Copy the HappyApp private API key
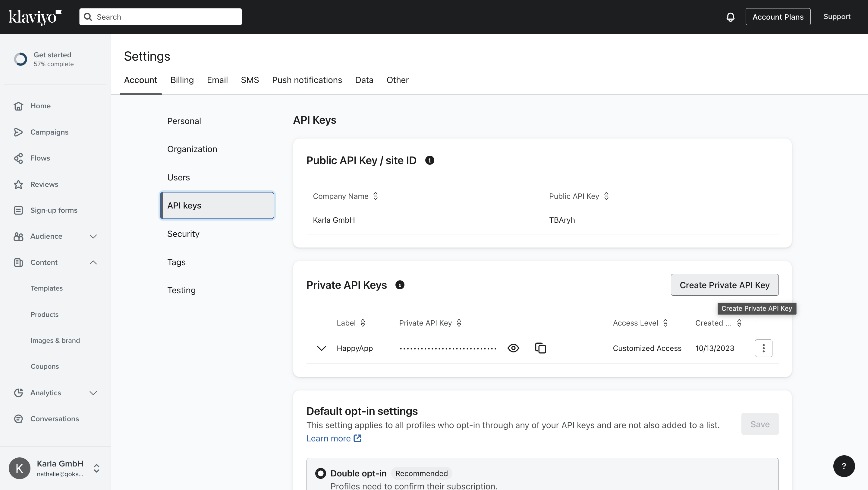The image size is (868, 490). (540, 348)
